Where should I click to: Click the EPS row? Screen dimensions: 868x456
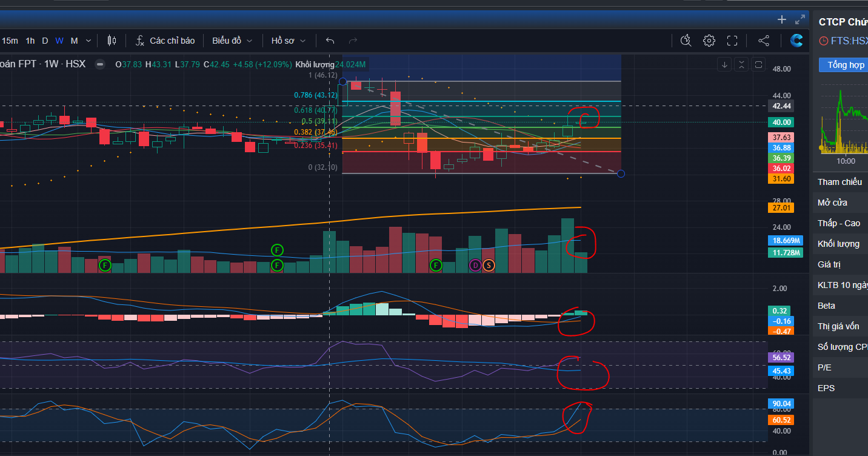(x=840, y=388)
